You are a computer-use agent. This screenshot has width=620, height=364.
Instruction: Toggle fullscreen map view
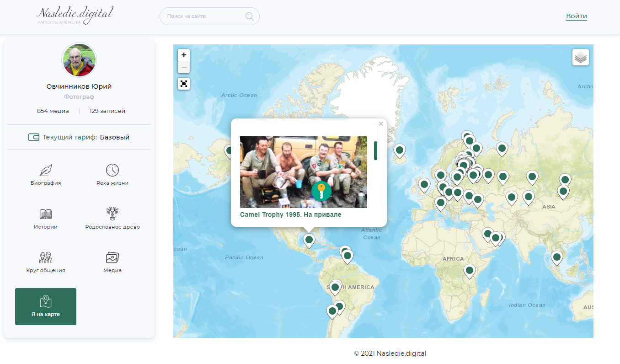click(x=184, y=84)
